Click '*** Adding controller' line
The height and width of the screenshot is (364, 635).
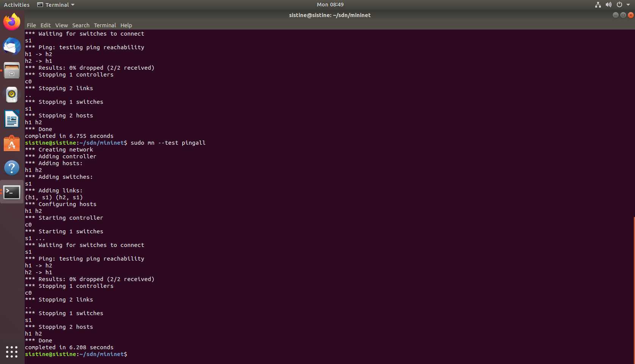[61, 156]
